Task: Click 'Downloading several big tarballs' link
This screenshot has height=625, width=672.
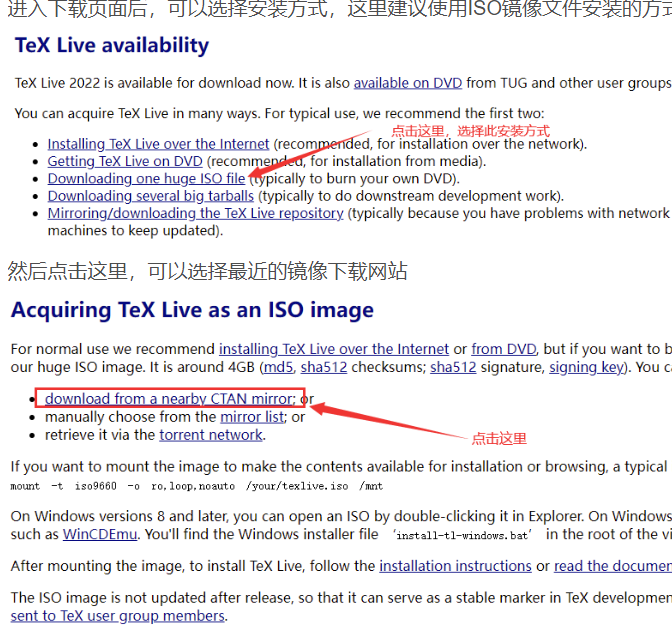Action: point(150,196)
